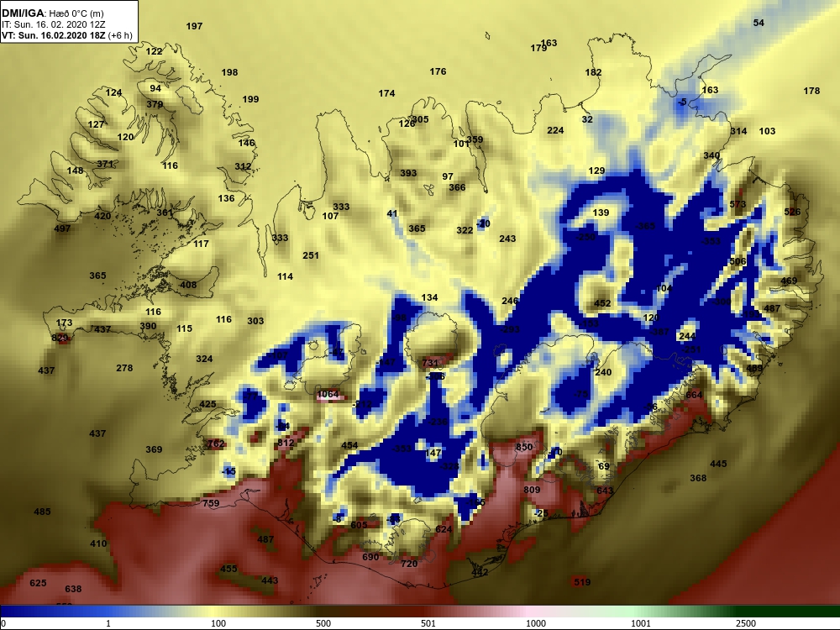Select the 573 map value

tap(738, 204)
